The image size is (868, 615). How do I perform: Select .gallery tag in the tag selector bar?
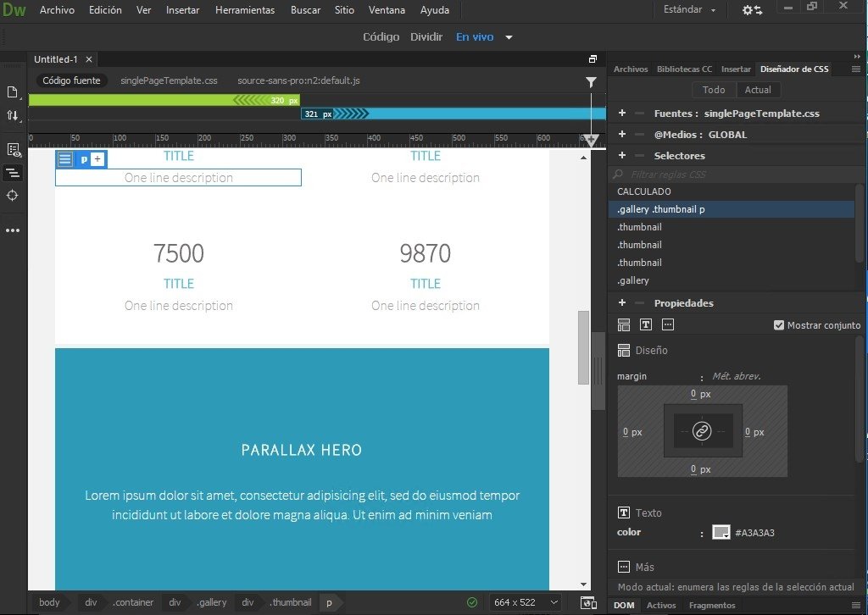[212, 602]
